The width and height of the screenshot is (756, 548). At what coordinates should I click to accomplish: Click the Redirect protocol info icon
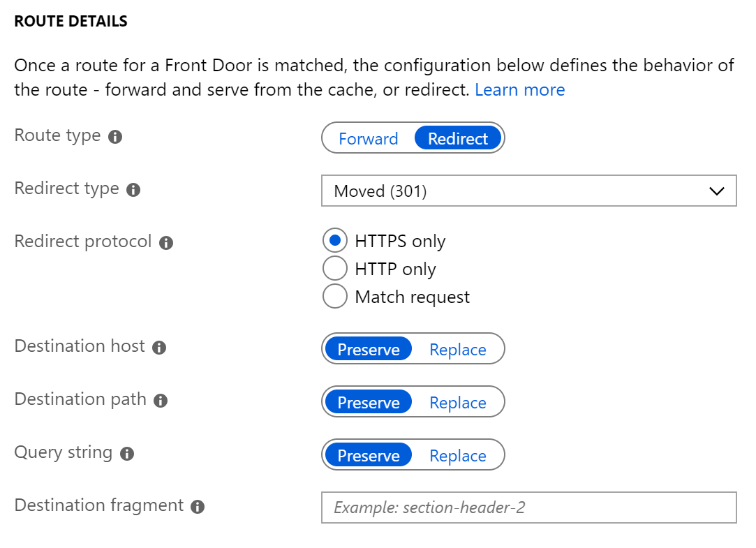click(165, 243)
